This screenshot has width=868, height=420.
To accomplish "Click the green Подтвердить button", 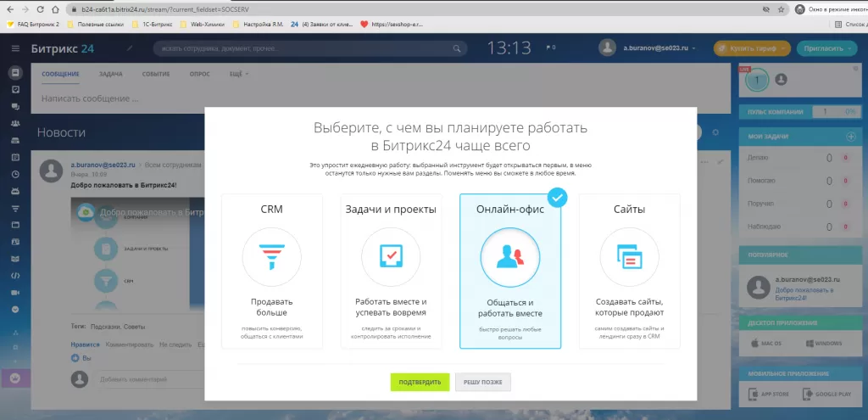I will [420, 382].
